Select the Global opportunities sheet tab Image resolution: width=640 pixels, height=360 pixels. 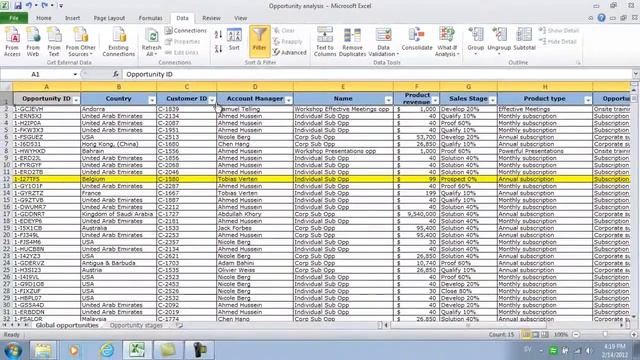67,325
